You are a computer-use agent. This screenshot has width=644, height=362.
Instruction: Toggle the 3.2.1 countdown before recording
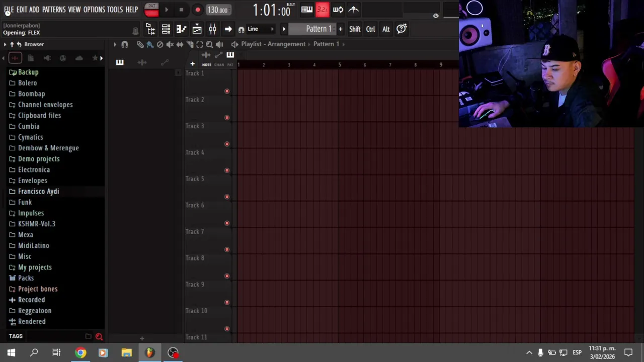coord(322,10)
